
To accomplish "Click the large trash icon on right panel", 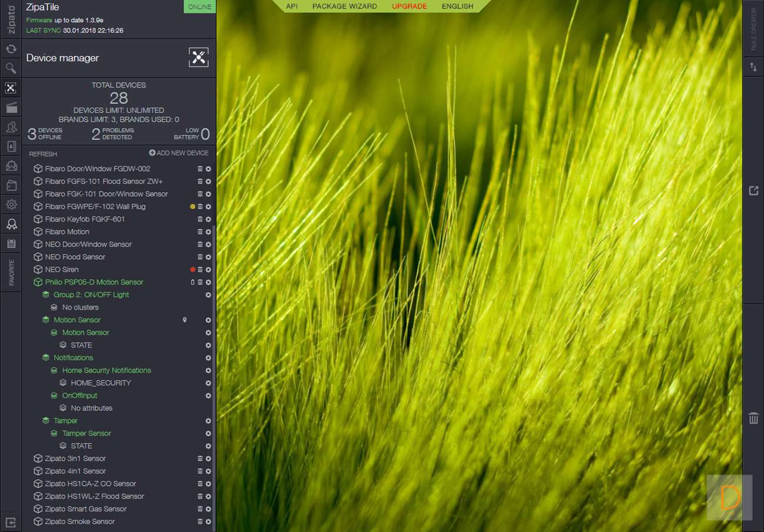I will [753, 418].
